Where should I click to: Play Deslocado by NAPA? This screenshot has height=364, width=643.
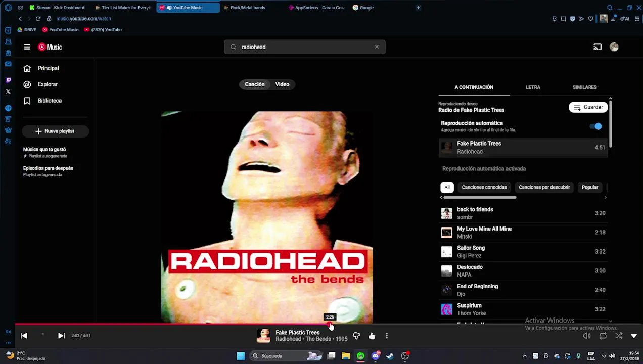[x=523, y=271]
